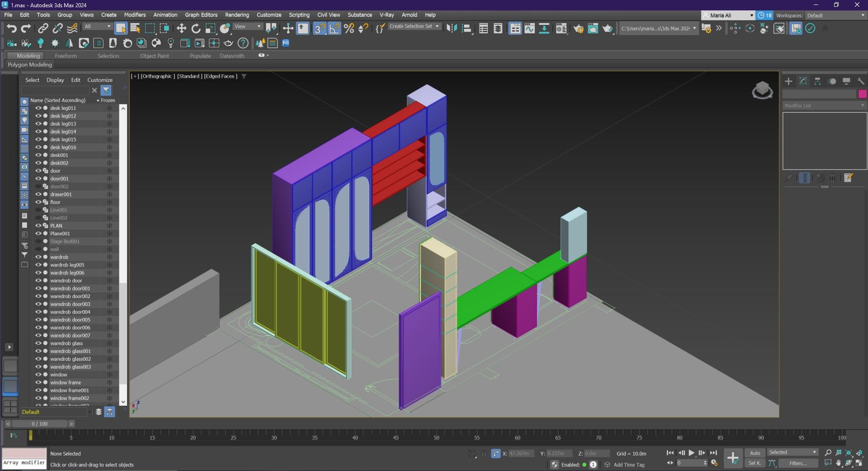868x471 pixels.
Task: Click the Redo arrow icon
Action: click(x=26, y=29)
